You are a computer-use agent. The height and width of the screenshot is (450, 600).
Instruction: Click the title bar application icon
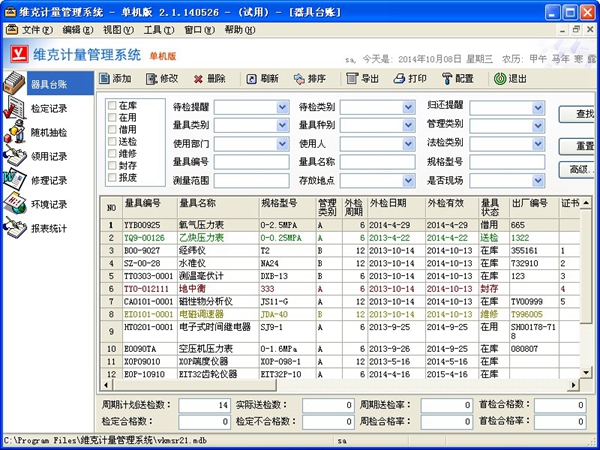(x=10, y=12)
